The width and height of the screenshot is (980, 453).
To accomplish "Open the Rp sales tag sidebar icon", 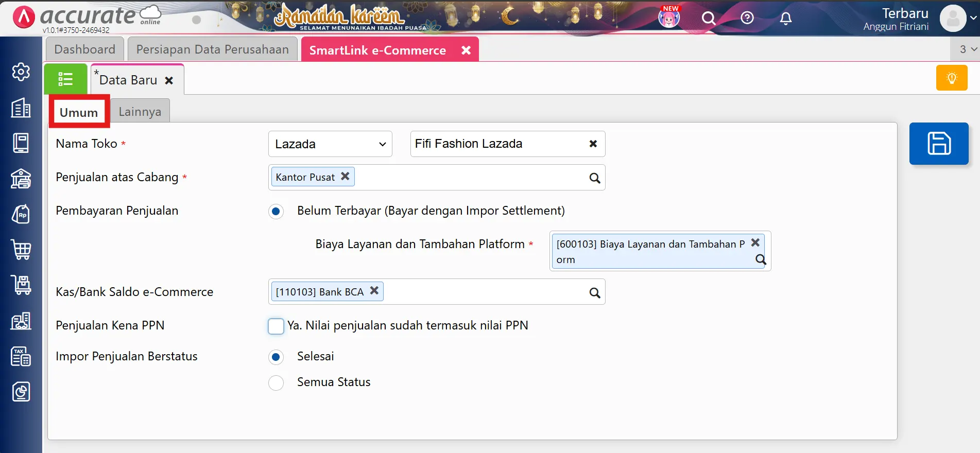I will (21, 214).
